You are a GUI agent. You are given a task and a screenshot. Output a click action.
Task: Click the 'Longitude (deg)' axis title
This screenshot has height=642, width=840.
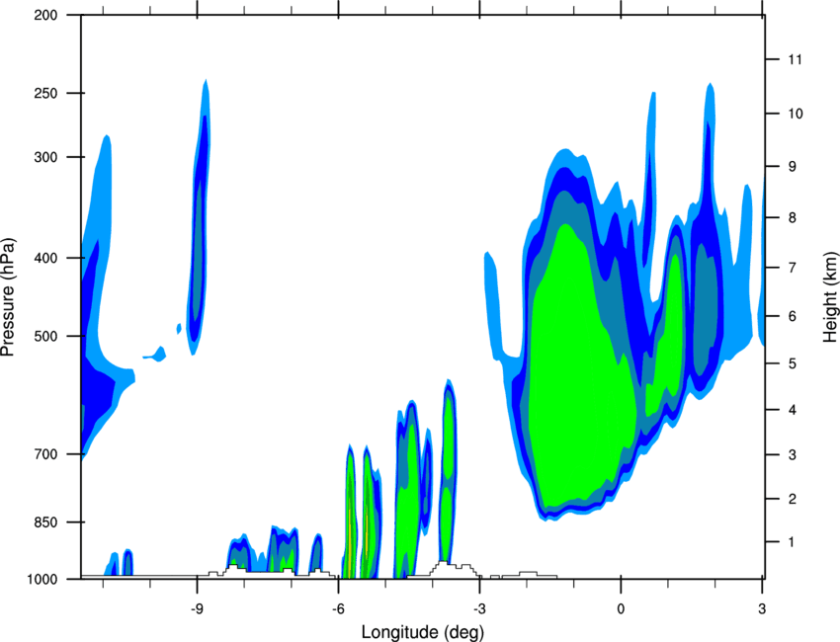coord(423,632)
